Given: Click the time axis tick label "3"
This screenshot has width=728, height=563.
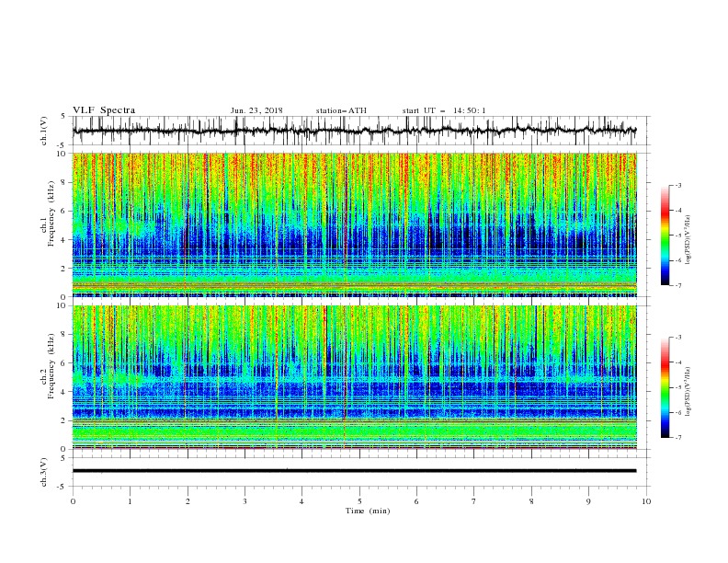Looking at the screenshot, I should tap(245, 501).
